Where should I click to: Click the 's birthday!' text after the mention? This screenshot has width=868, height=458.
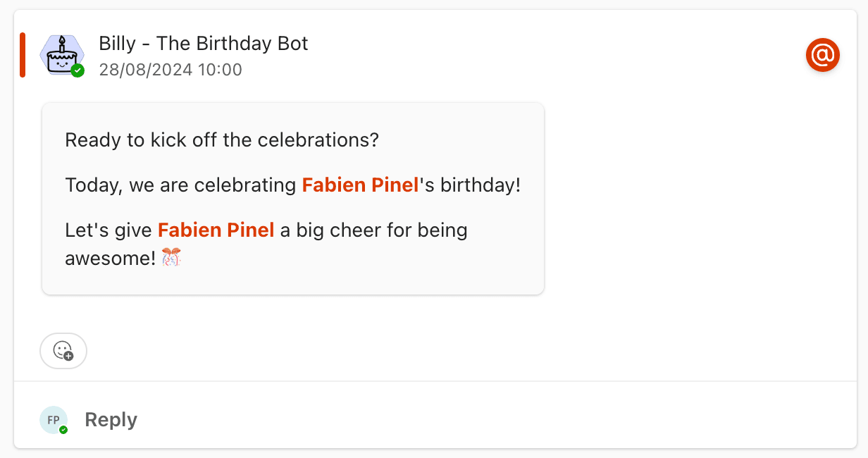point(469,185)
